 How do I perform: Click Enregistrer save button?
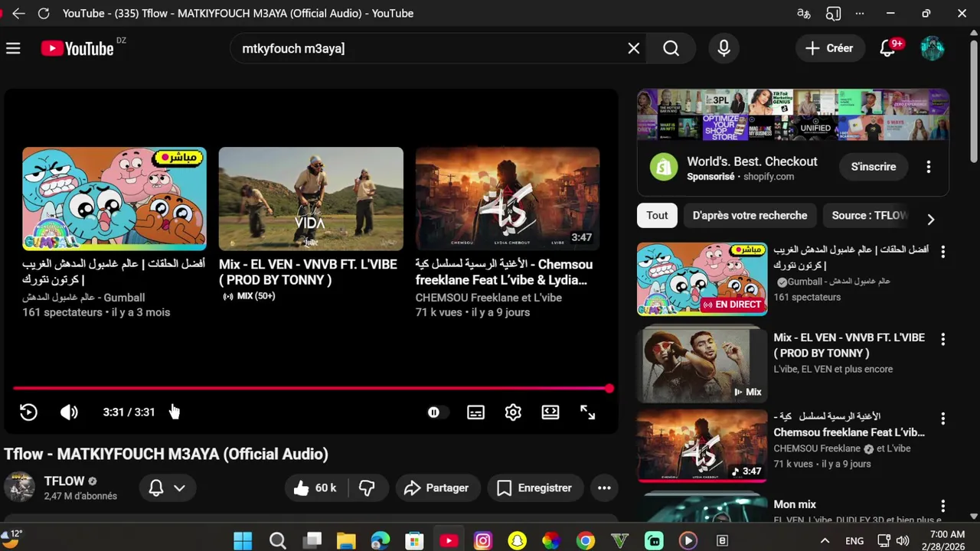534,487
